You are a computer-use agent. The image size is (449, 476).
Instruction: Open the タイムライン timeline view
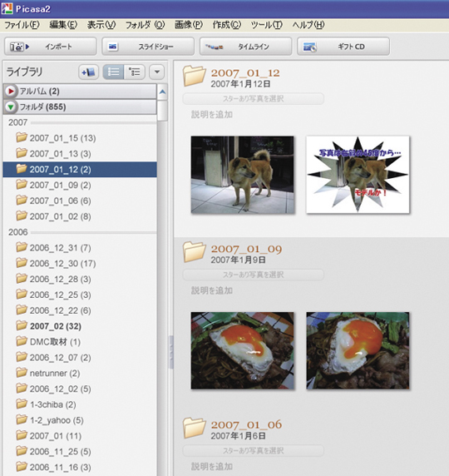[x=245, y=47]
